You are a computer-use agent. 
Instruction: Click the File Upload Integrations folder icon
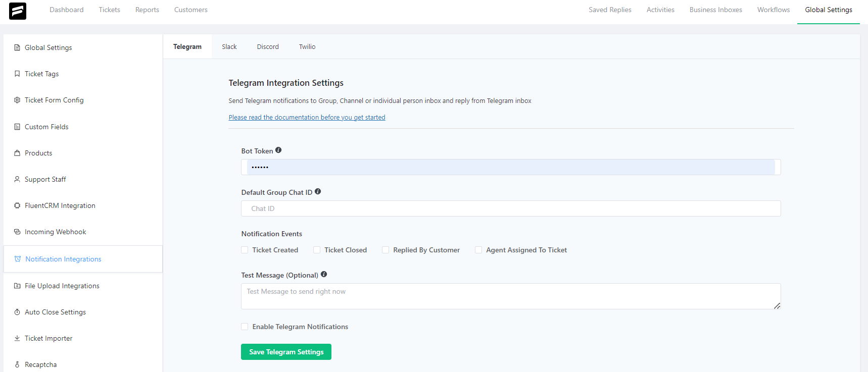[17, 286]
